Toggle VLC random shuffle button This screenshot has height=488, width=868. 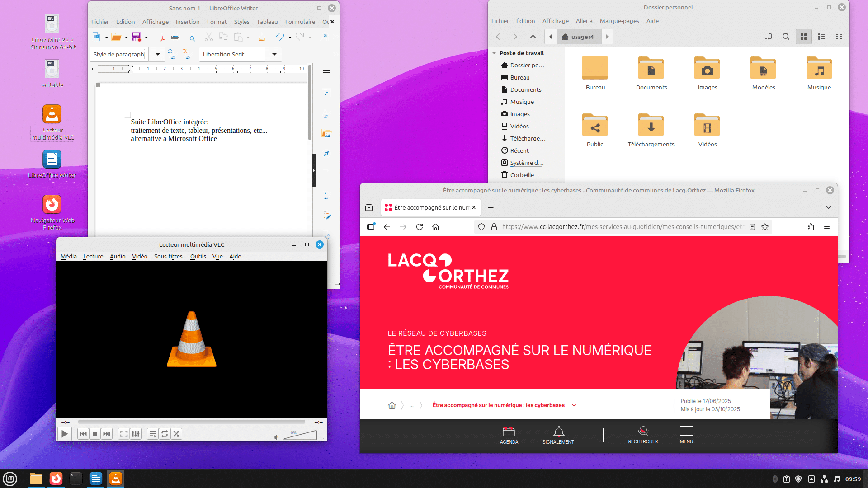(x=176, y=434)
